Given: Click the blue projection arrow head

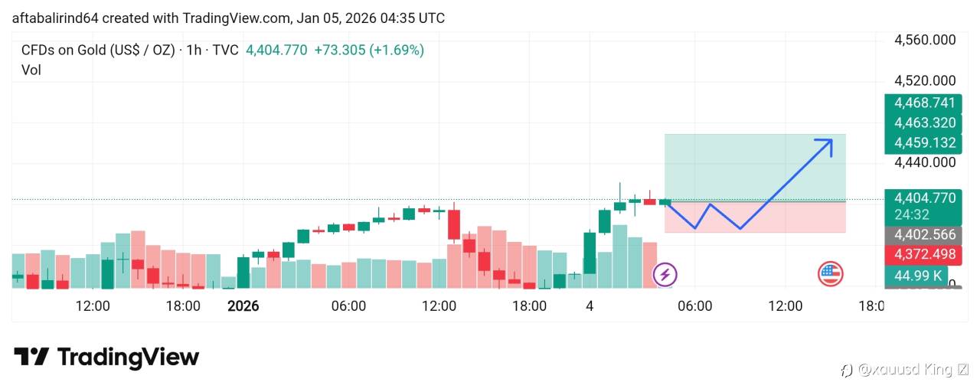Looking at the screenshot, I should 827,143.
